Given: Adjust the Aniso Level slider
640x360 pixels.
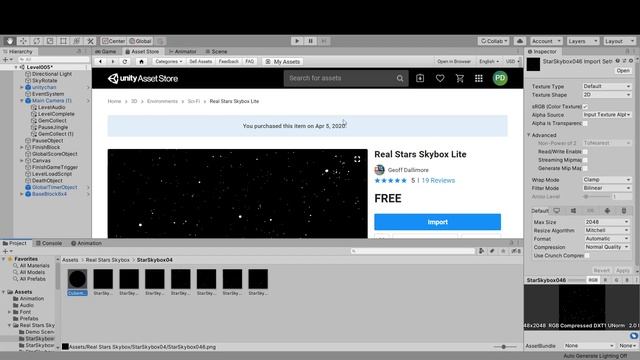Looking at the screenshot, I should (598, 196).
